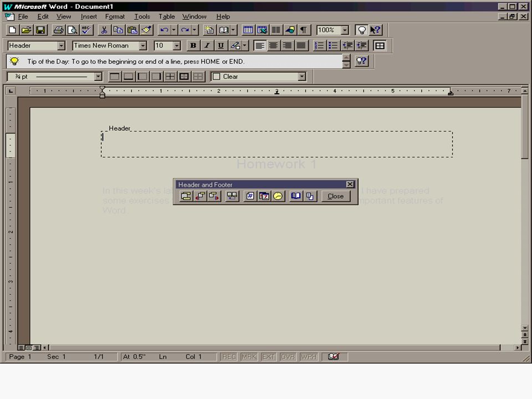Show next header in Header and Footer toolbar
This screenshot has height=399, width=532.
coord(214,196)
